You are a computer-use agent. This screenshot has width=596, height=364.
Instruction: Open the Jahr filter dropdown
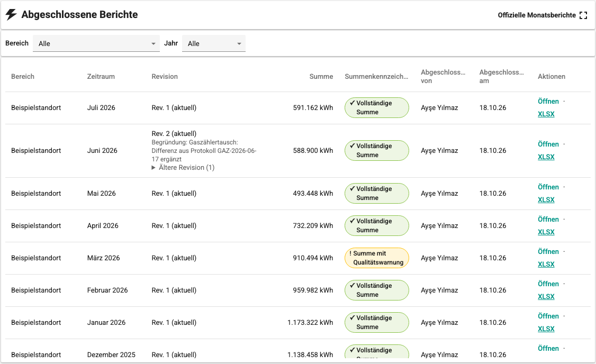(x=214, y=43)
